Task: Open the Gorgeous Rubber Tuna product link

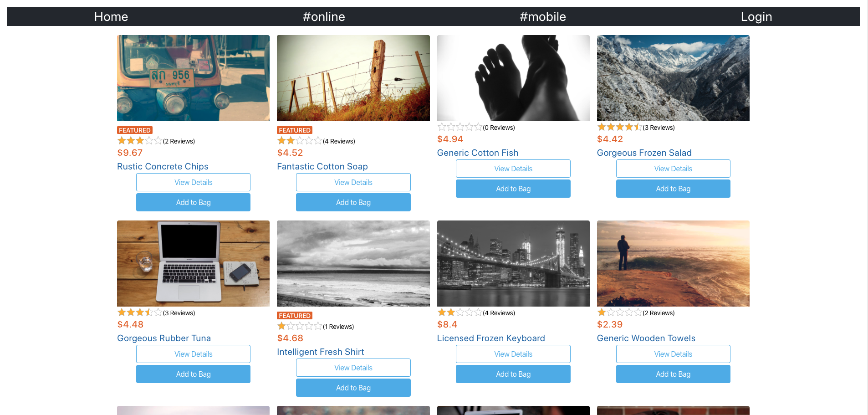Action: [x=164, y=338]
